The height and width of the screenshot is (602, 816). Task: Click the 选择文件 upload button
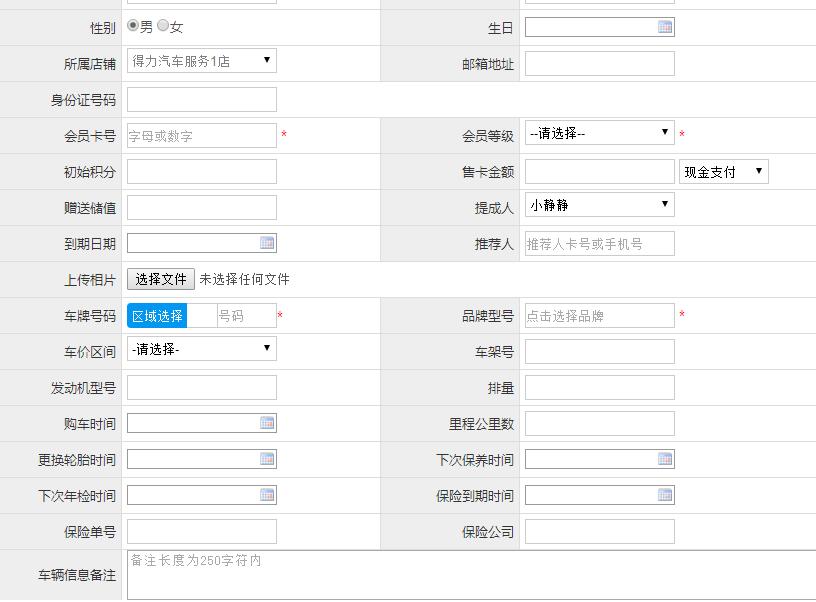click(x=161, y=279)
